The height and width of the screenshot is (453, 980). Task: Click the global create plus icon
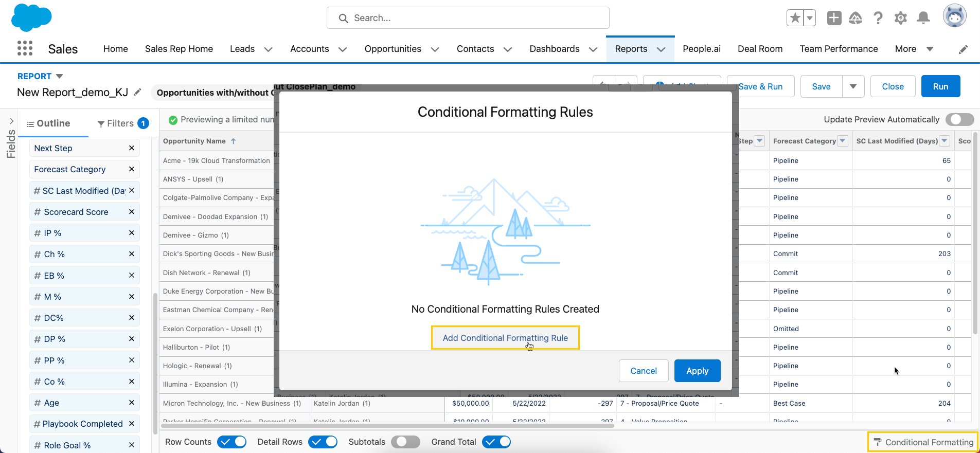834,18
